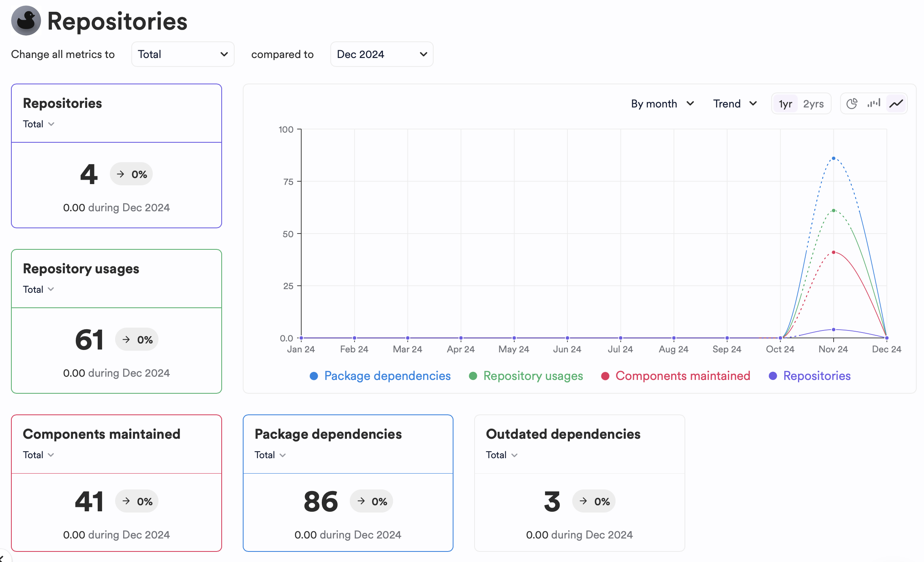Open the Dec 2024 comparison dropdown
The height and width of the screenshot is (562, 924).
tap(382, 54)
